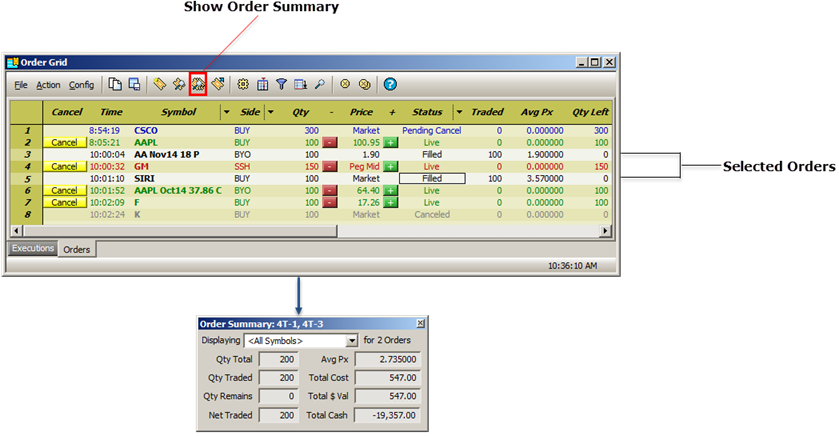Cancel the AAPL Oct14 37.86 C order

click(65, 190)
